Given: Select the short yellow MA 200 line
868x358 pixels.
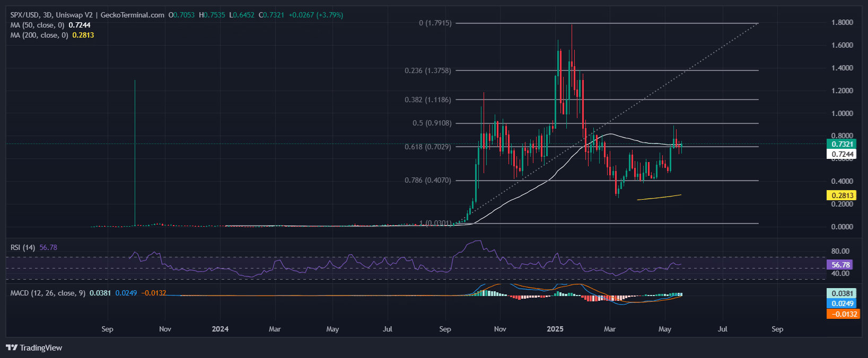Looking at the screenshot, I should (659, 198).
